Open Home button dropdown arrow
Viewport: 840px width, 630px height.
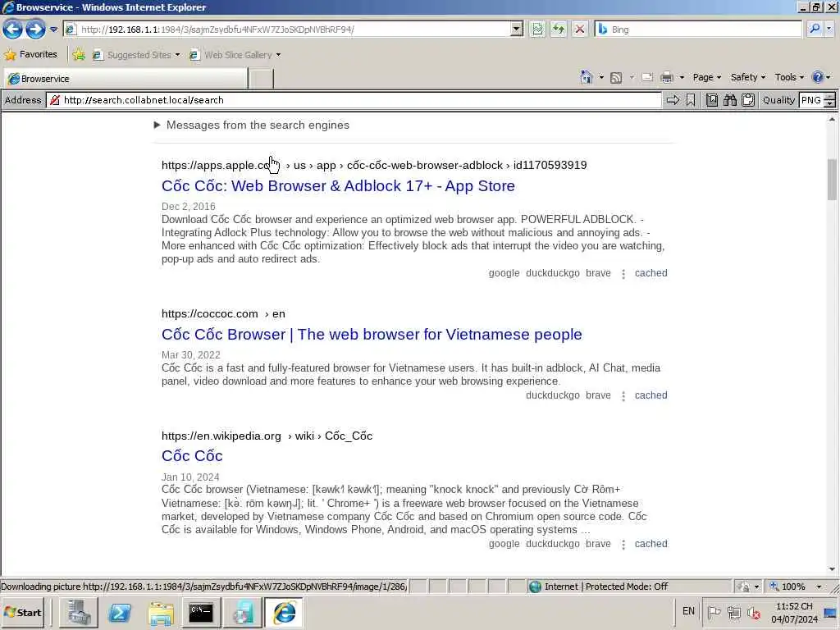(601, 78)
